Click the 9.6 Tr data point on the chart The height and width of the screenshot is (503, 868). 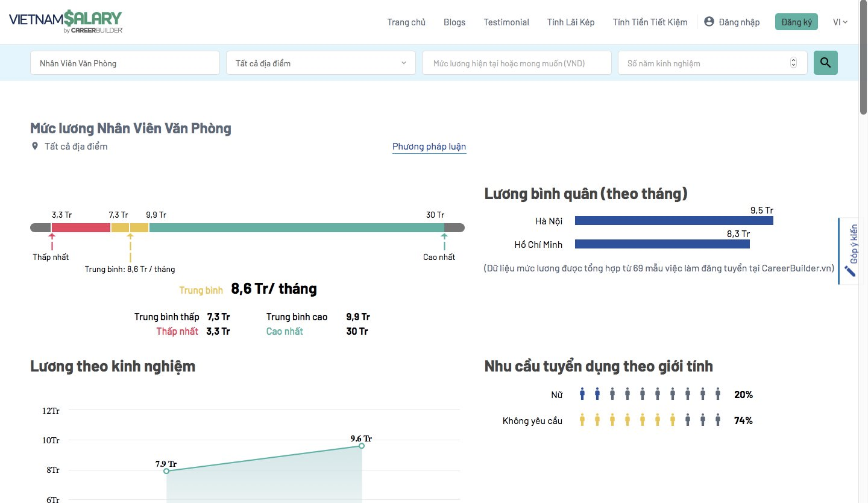(x=362, y=446)
